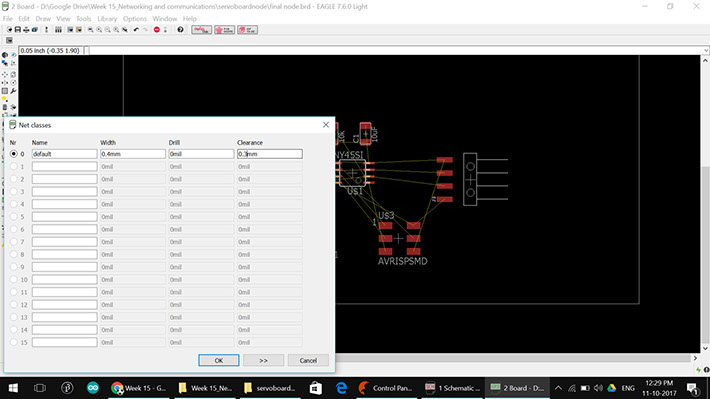The height and width of the screenshot is (399, 710).
Task: Open the View menu
Action: [63, 19]
